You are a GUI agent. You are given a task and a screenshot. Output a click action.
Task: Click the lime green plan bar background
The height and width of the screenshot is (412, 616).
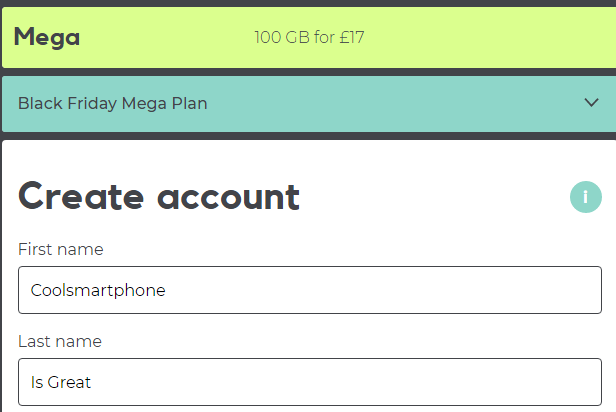coord(480,38)
